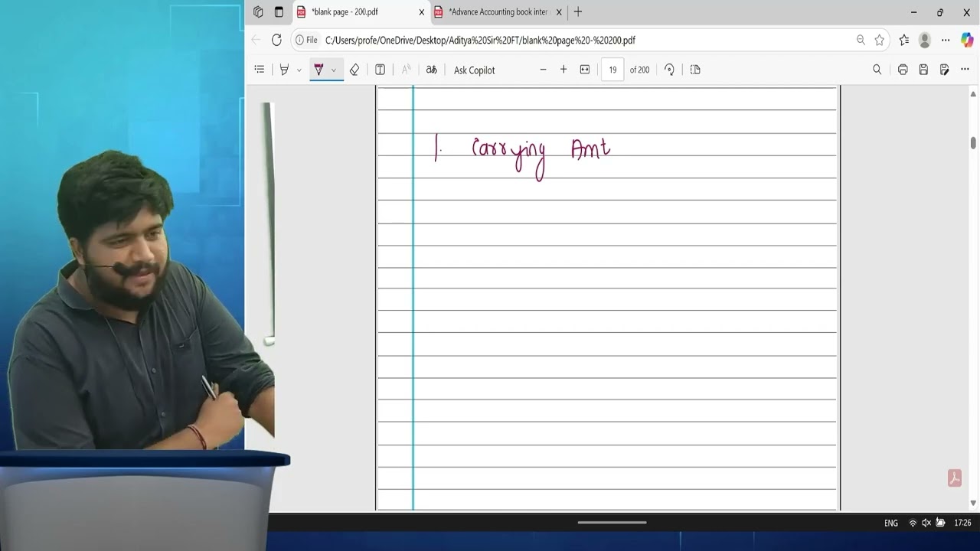
Task: Click the Adobe Acrobat floating icon
Action: pos(954,478)
